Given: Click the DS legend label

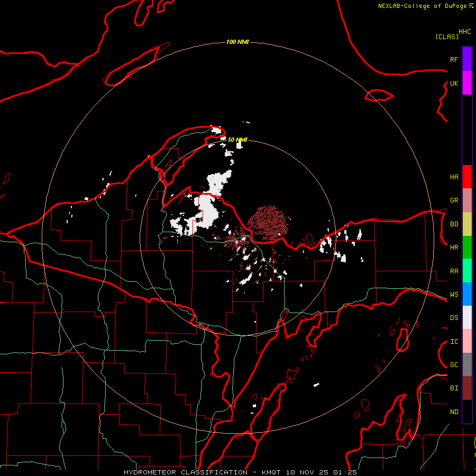Looking at the screenshot, I should pyautogui.click(x=454, y=318).
